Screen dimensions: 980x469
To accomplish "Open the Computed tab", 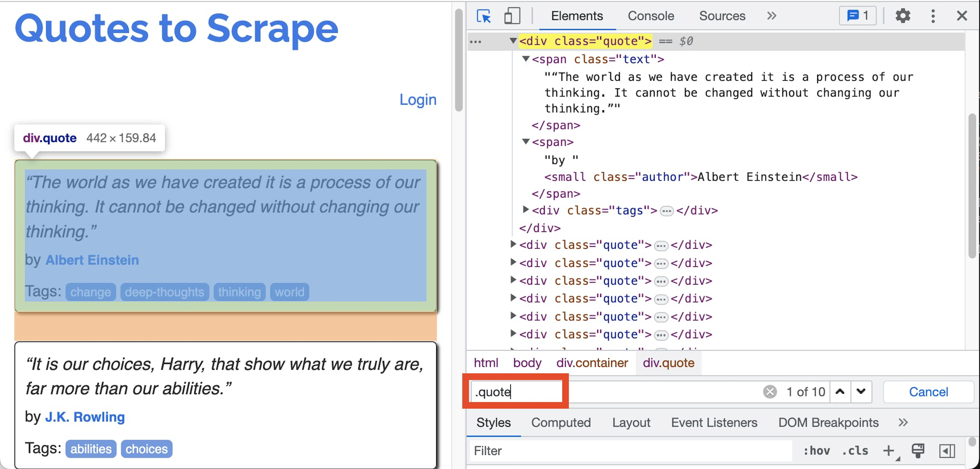I will click(x=561, y=423).
